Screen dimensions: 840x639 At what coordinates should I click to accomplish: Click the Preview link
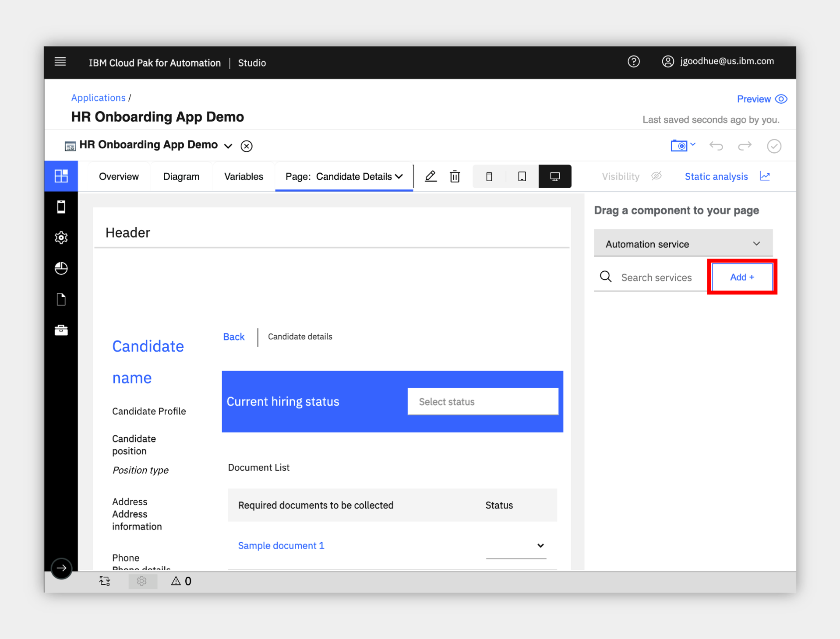coord(754,99)
